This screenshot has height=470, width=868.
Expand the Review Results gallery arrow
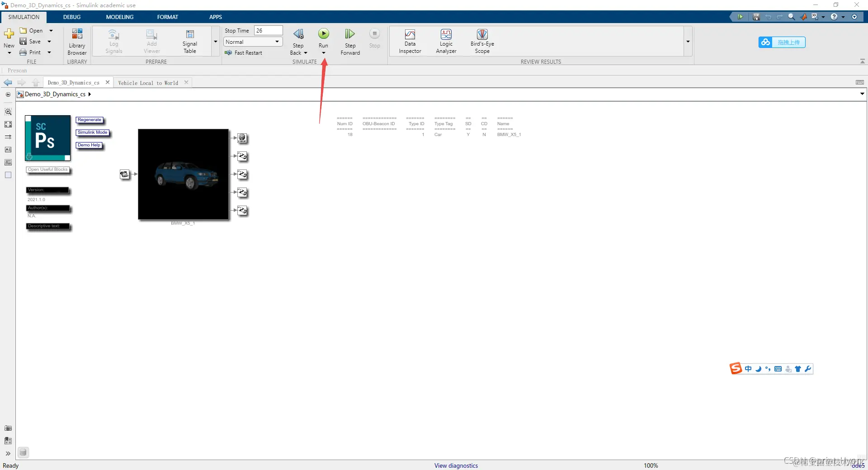[688, 42]
